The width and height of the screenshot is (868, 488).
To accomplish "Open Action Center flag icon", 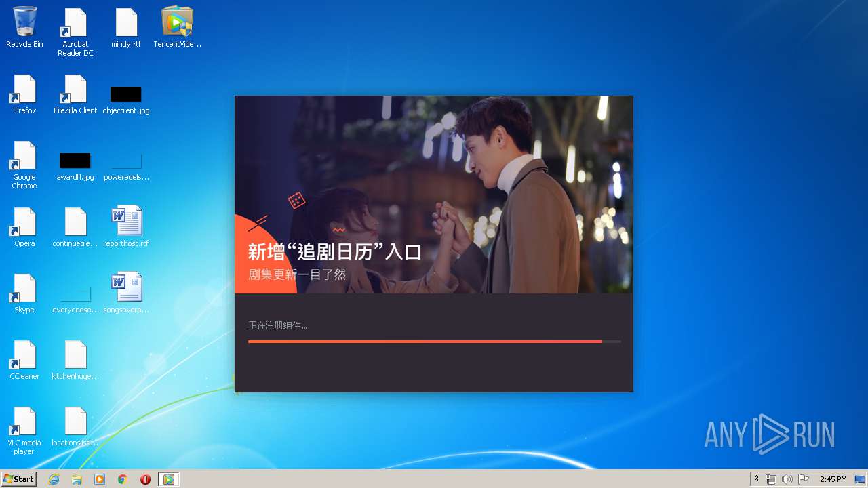I will tap(804, 479).
